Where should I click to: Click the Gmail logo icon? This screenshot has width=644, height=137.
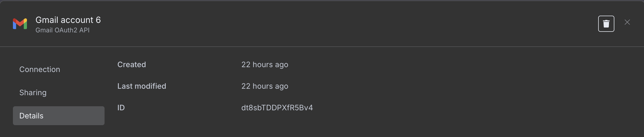pyautogui.click(x=20, y=24)
